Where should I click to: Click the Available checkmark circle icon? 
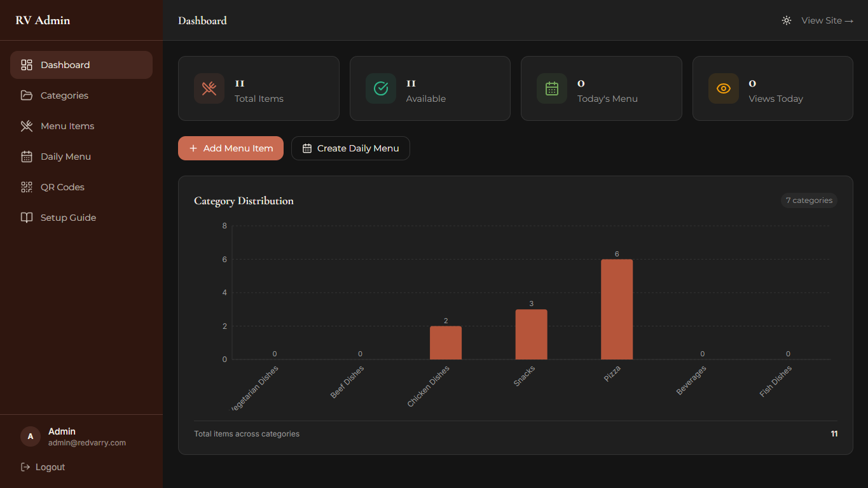380,88
